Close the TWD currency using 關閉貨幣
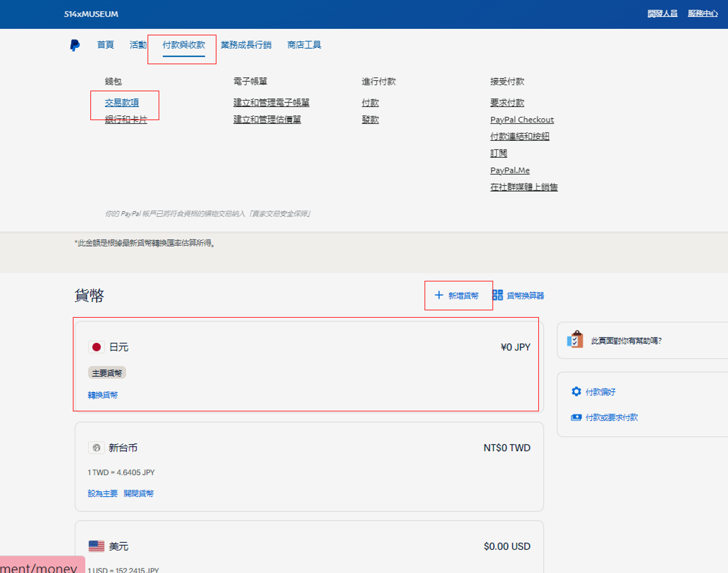728x573 pixels. [139, 493]
